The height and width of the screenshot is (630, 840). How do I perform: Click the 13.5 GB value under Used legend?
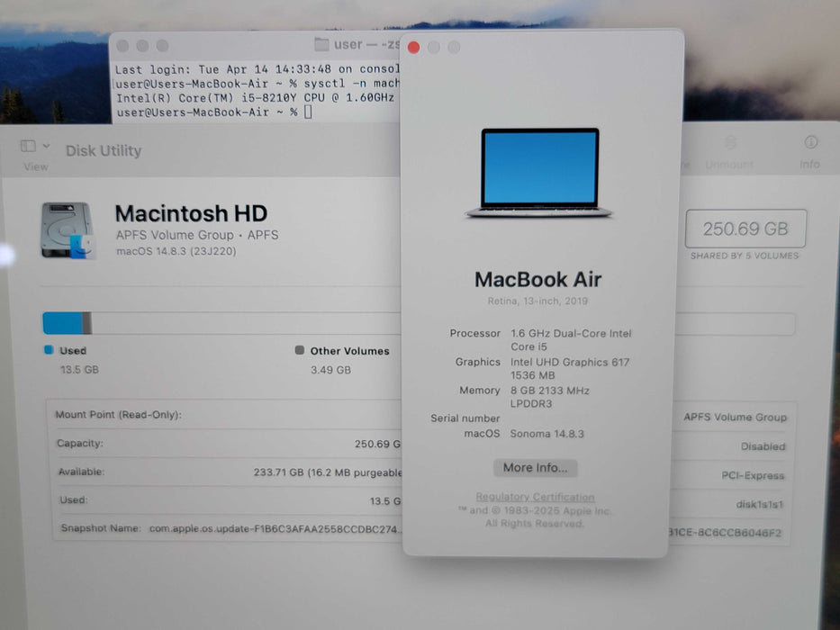(79, 370)
